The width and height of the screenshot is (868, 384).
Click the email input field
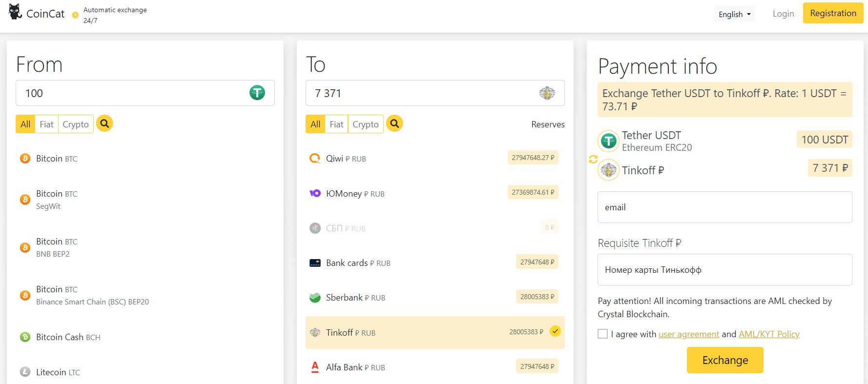click(x=725, y=207)
